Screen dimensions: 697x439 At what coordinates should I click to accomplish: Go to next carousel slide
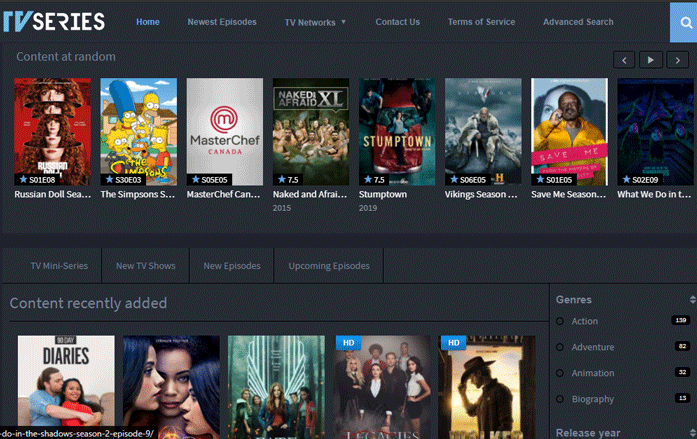[x=677, y=60]
